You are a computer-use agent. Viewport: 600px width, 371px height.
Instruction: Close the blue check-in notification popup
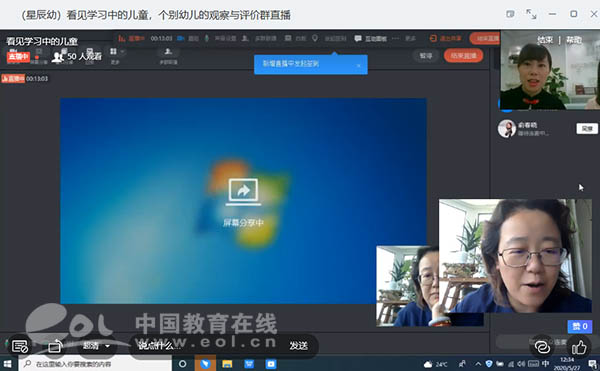[359, 65]
